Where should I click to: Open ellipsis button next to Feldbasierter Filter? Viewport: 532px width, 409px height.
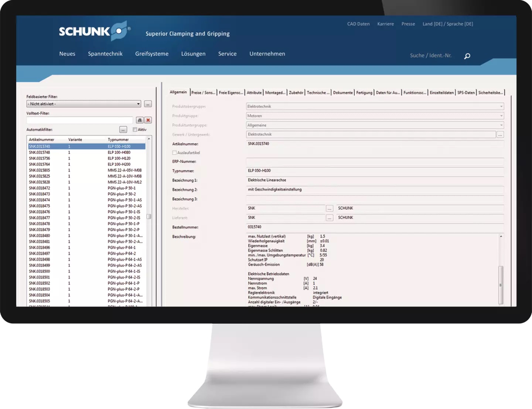148,104
